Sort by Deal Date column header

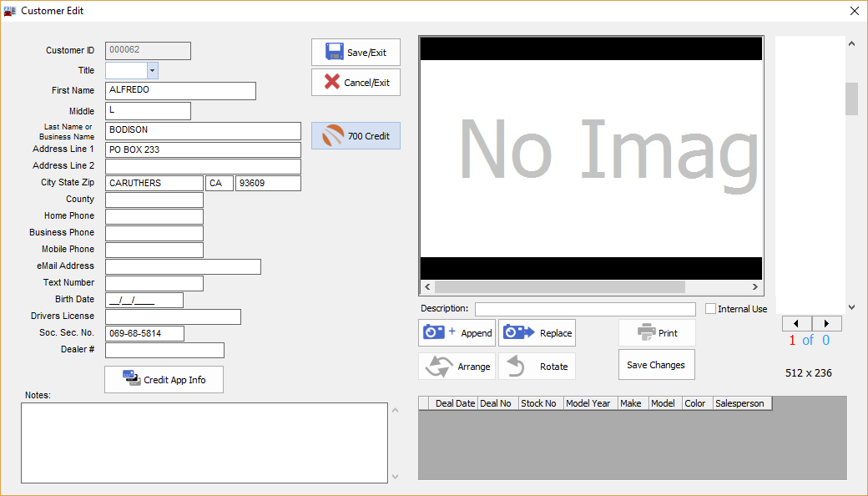point(455,403)
